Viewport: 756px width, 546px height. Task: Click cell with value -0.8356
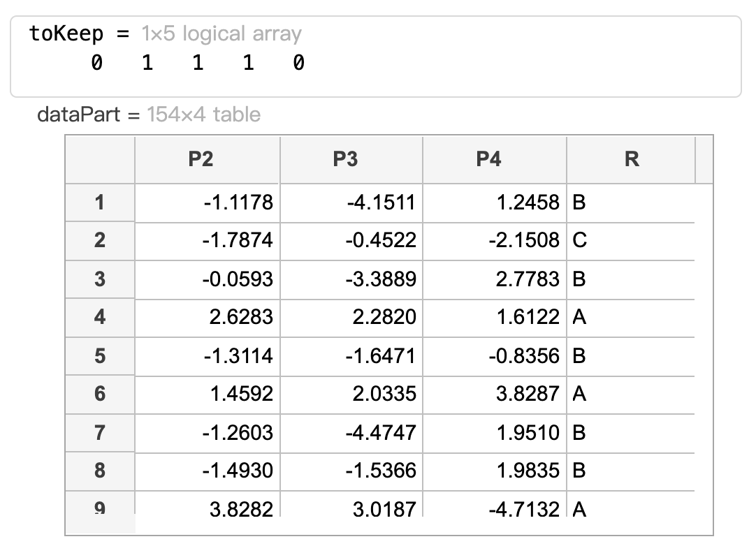(495, 355)
